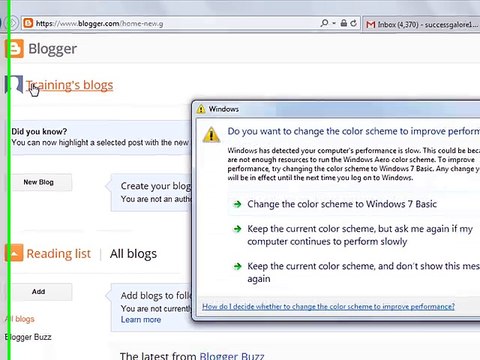Click the Add blogs to follow text
Viewport: 480px width, 360px height.
click(x=156, y=296)
